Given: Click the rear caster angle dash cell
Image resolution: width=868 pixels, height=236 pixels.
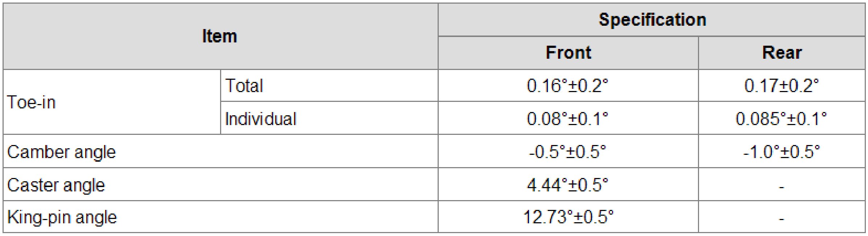Looking at the screenshot, I should (x=781, y=186).
